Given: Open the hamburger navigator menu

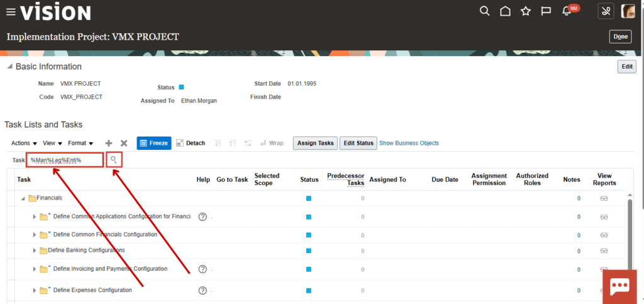Looking at the screenshot, I should 11,13.
